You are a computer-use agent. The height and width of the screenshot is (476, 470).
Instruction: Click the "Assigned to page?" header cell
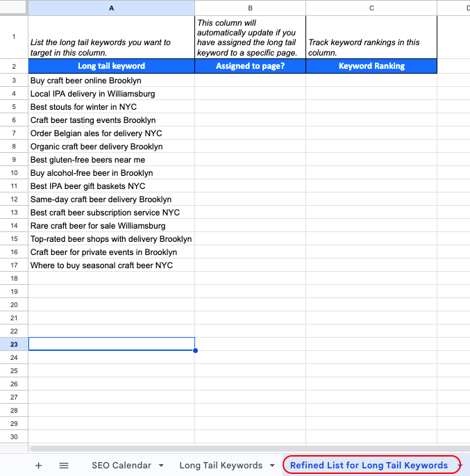(250, 66)
